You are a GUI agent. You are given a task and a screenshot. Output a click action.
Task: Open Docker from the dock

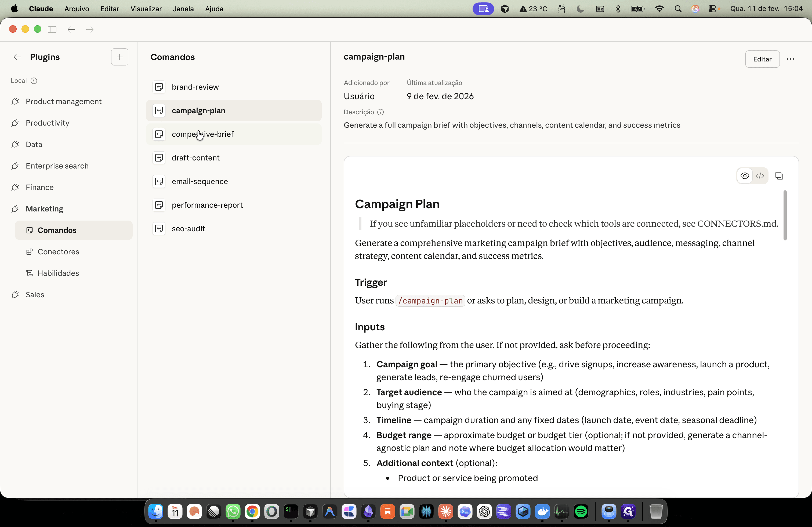[542, 511]
